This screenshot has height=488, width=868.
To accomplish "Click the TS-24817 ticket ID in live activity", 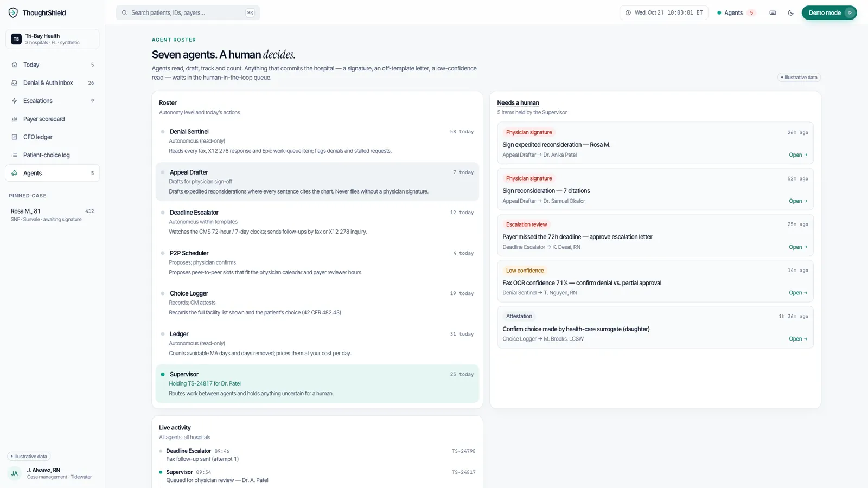I will pos(464,472).
